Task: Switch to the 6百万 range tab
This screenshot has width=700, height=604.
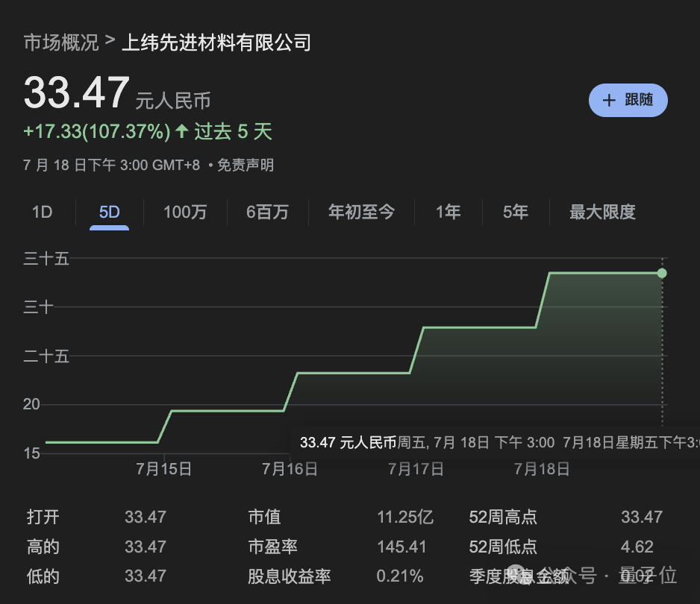Action: [x=267, y=212]
